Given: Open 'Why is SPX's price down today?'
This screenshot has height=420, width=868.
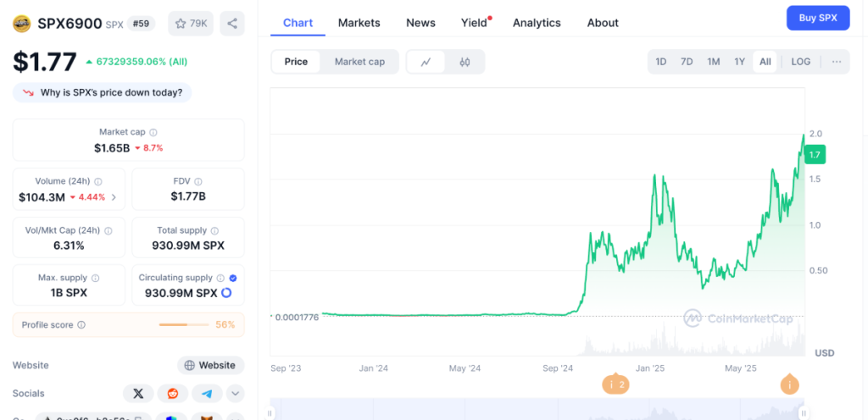Looking at the screenshot, I should click(x=103, y=93).
